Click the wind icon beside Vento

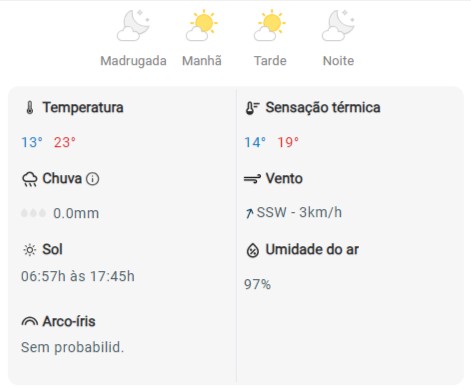click(252, 179)
